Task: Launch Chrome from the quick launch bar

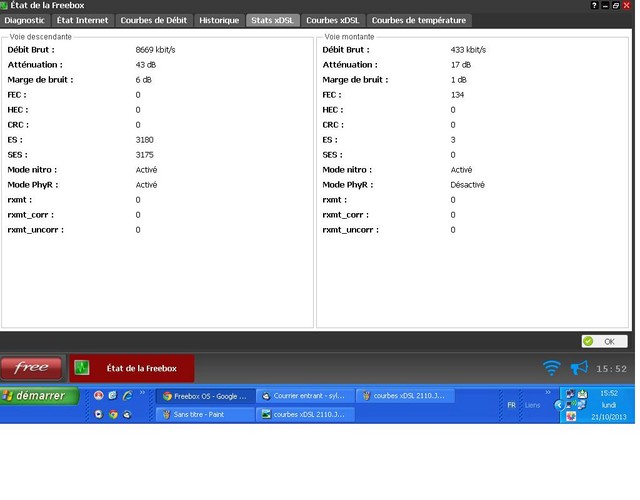Action: coord(113,414)
